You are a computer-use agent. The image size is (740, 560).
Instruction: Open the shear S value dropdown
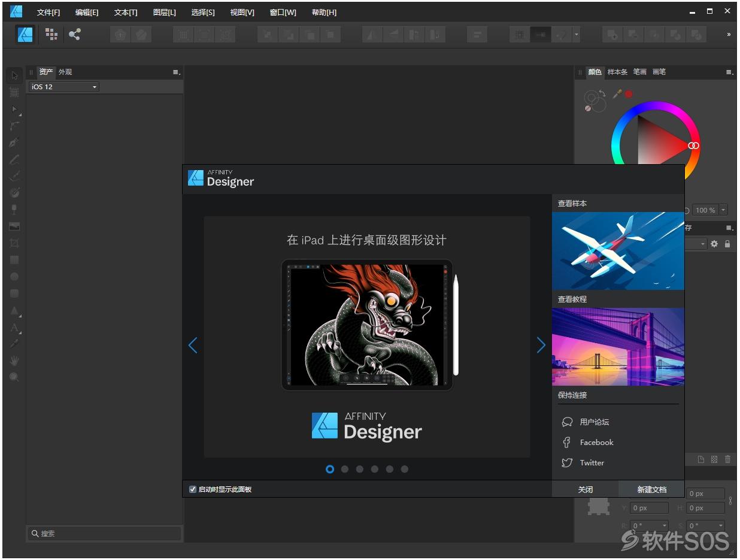[721, 526]
